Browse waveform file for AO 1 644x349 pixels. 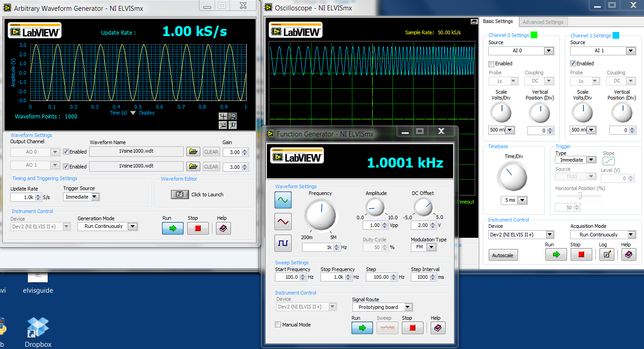(193, 167)
